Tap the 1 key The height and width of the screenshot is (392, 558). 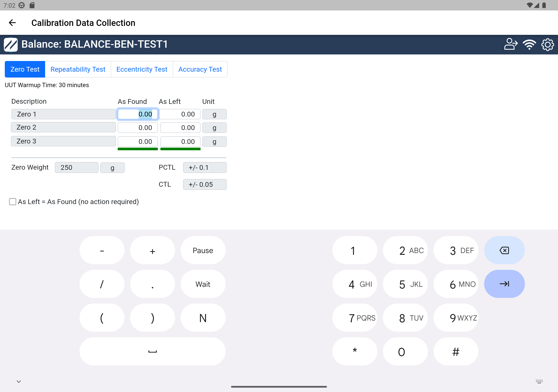355,250
